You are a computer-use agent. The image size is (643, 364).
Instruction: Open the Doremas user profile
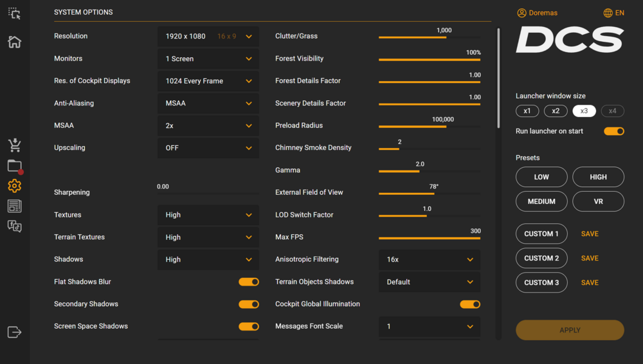point(538,13)
